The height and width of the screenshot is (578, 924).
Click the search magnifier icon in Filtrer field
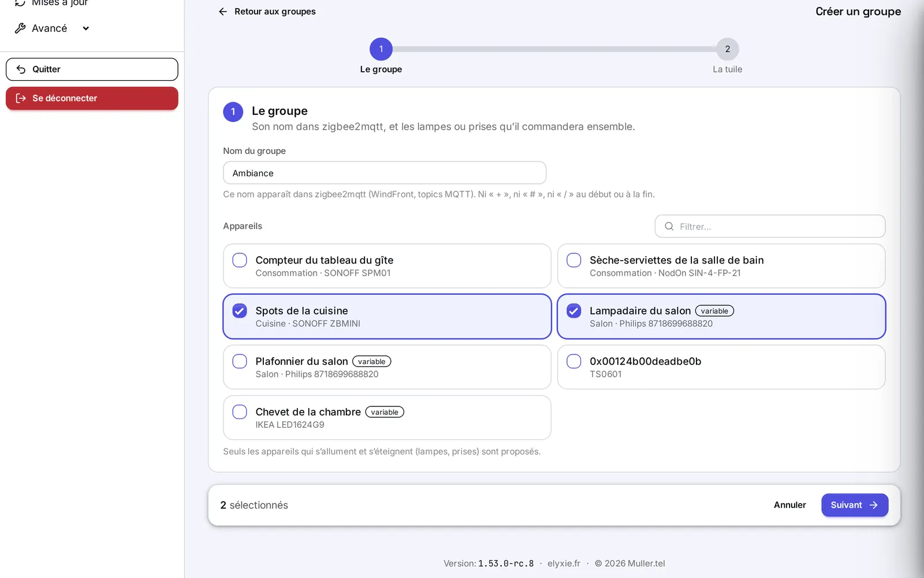pos(669,227)
